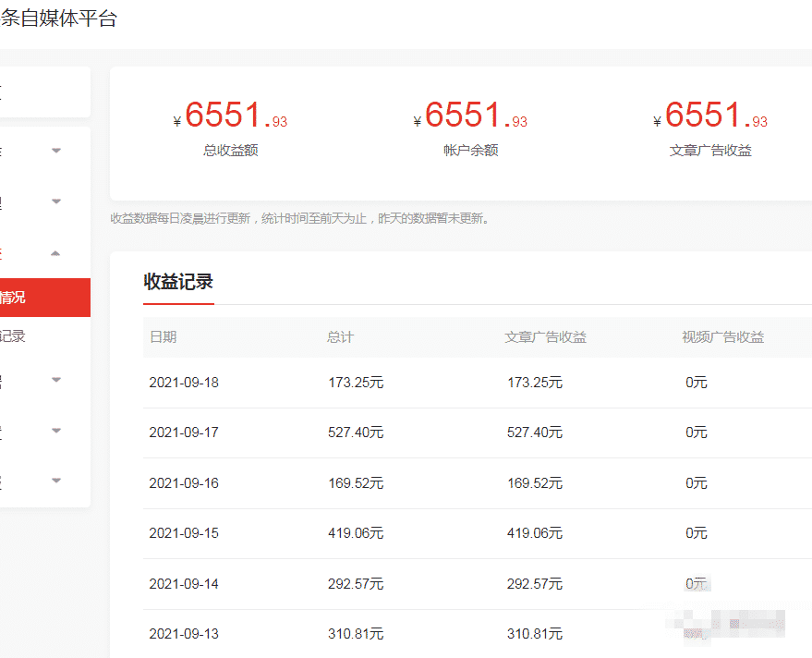Click the 文章广告收益 table column header
The width and height of the screenshot is (812, 658).
[545, 337]
